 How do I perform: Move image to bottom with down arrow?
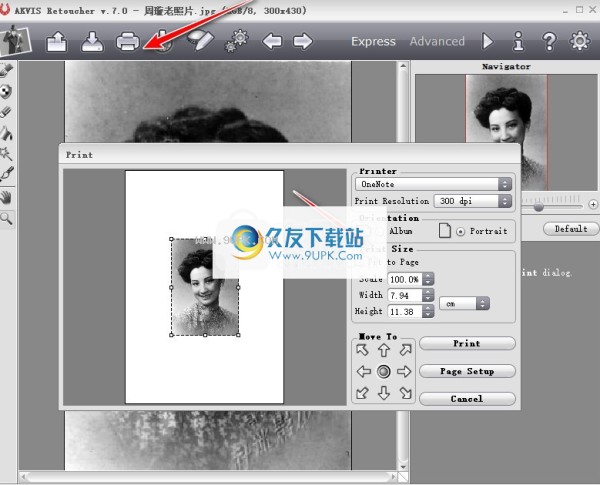tap(384, 393)
